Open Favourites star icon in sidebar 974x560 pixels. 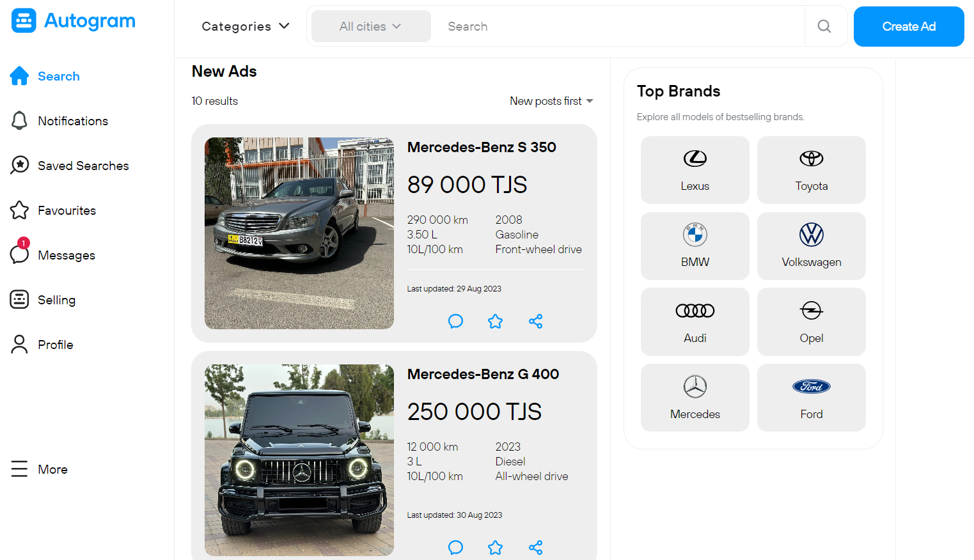coord(19,210)
